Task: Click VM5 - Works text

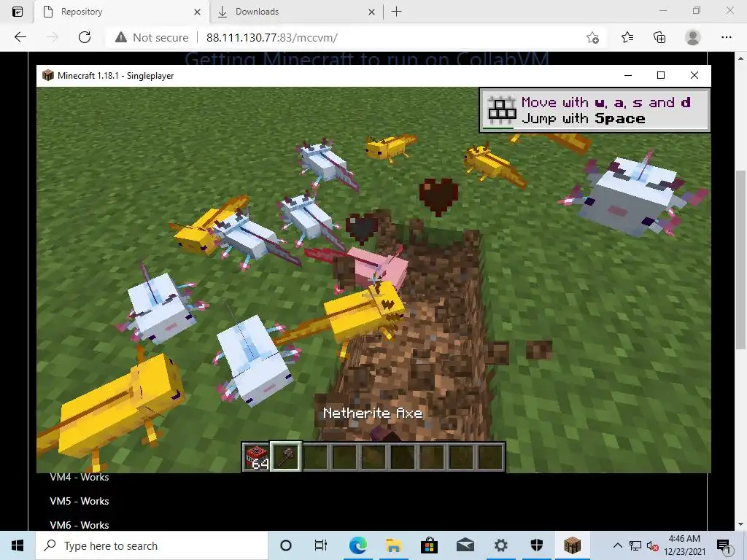Action: (80, 501)
